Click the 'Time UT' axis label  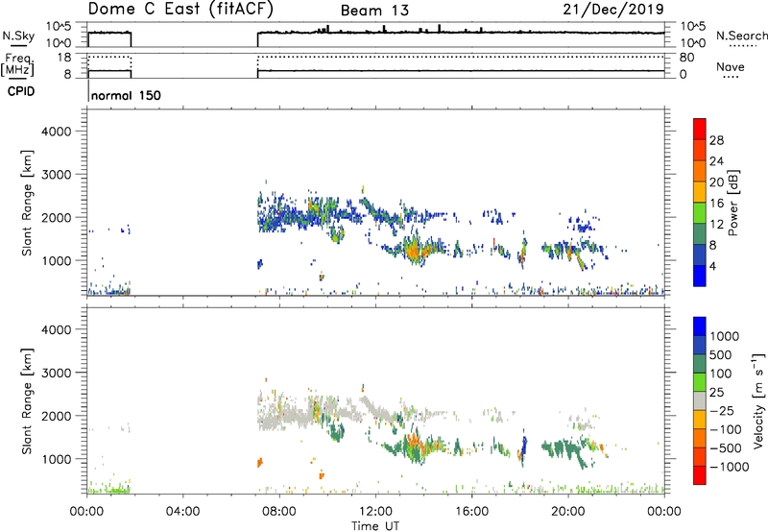(375, 526)
